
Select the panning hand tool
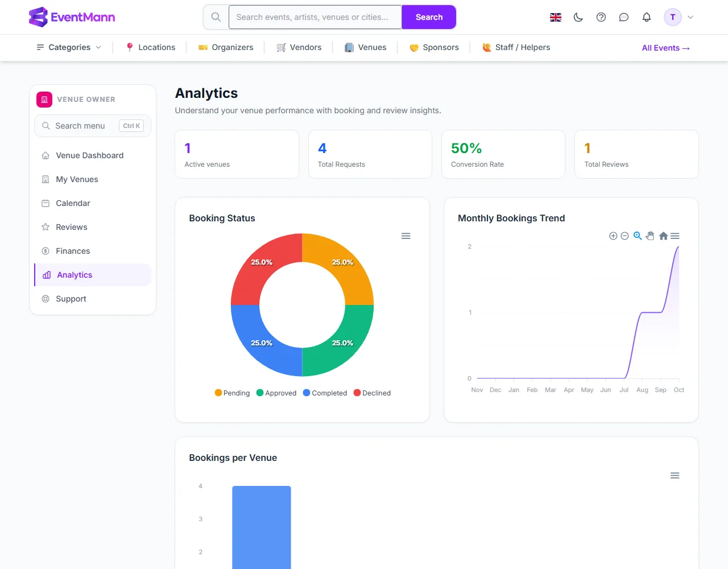click(650, 236)
